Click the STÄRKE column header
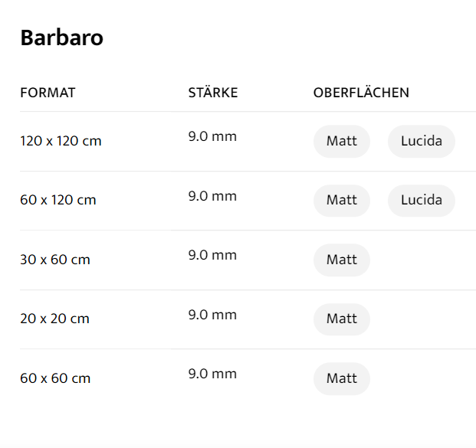 tap(213, 93)
